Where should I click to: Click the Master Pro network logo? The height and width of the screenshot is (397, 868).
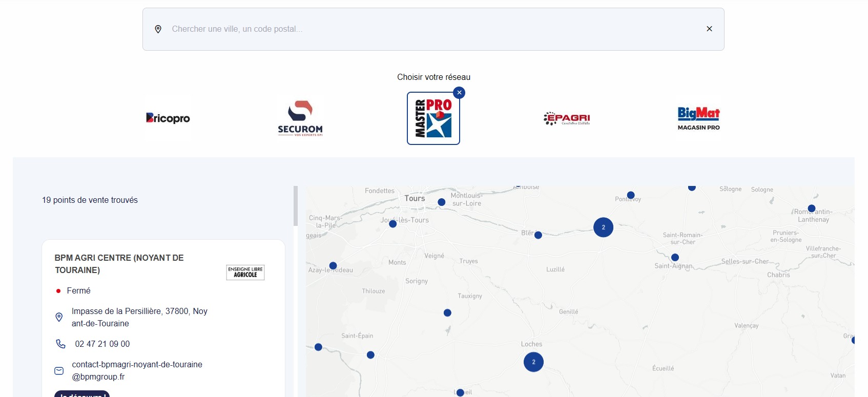point(433,118)
